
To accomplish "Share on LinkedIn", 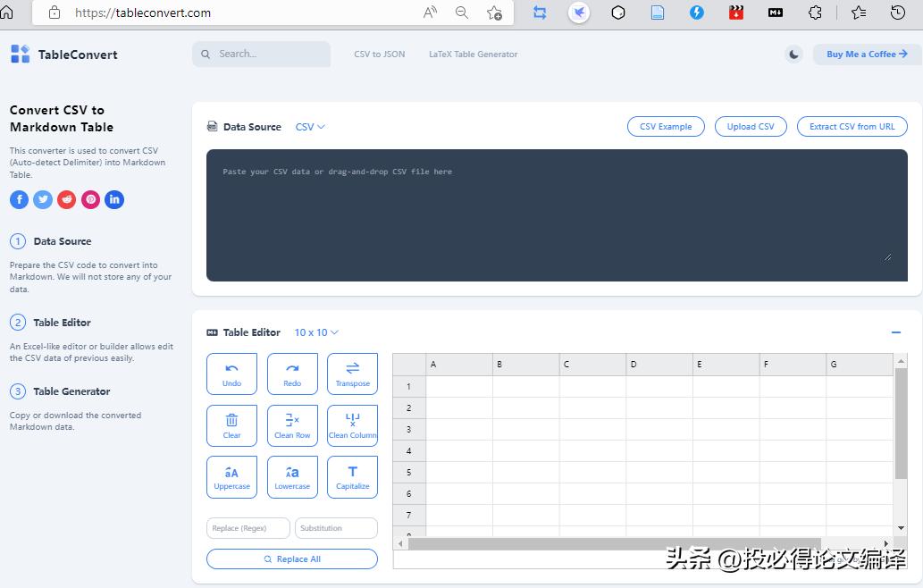I will coord(114,199).
